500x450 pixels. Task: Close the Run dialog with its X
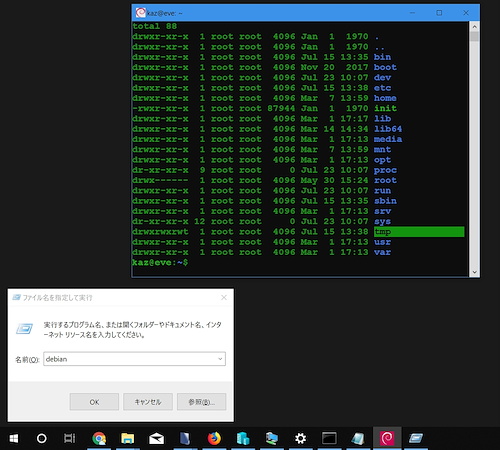[224, 297]
